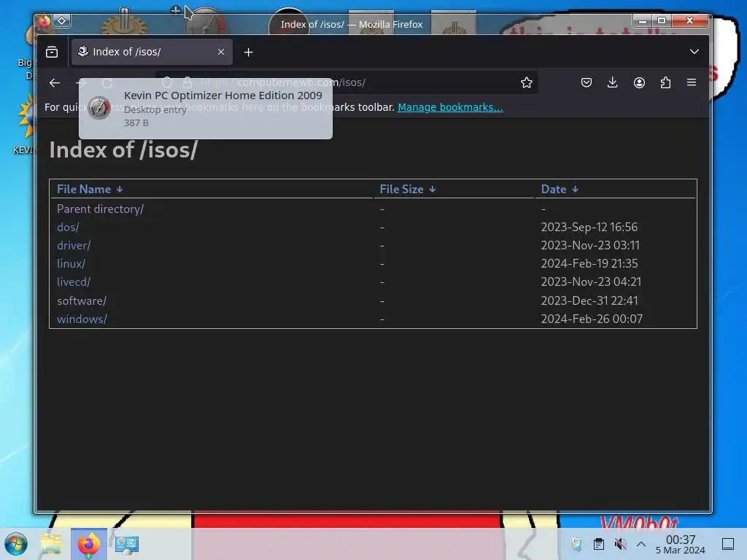Open the livecd/ folder

74,282
